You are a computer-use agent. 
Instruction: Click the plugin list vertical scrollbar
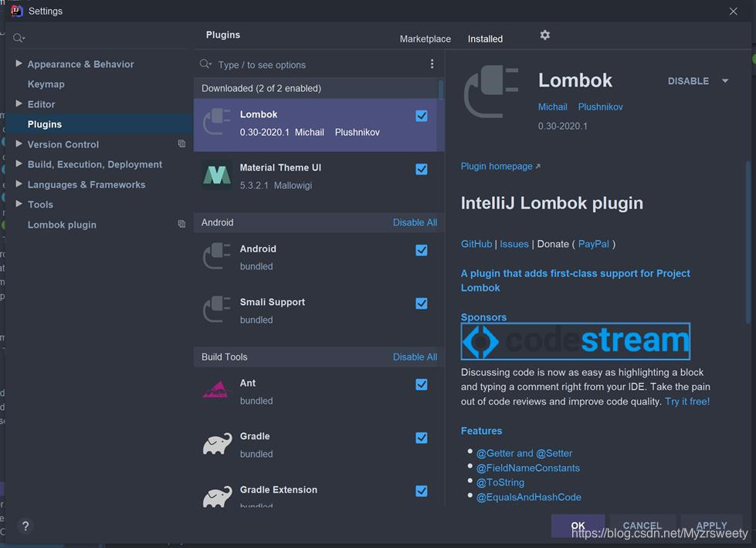441,90
